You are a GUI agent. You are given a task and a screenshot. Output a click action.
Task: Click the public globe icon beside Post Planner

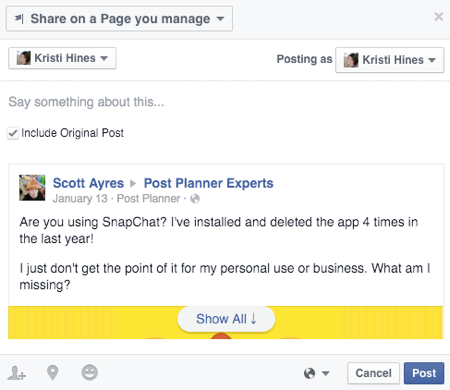point(195,199)
